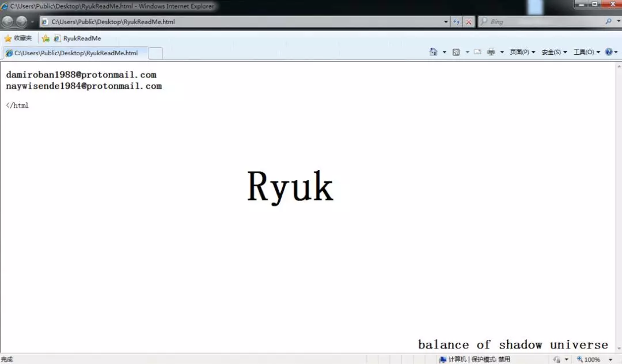The height and width of the screenshot is (364, 622).
Task: Click the Print icon in command bar
Action: tap(491, 52)
